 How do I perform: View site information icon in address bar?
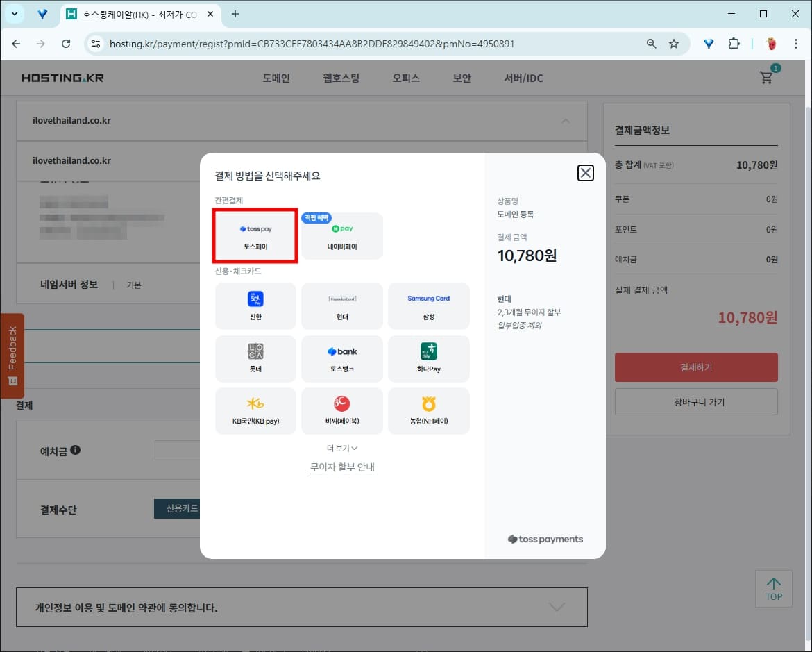[96, 44]
